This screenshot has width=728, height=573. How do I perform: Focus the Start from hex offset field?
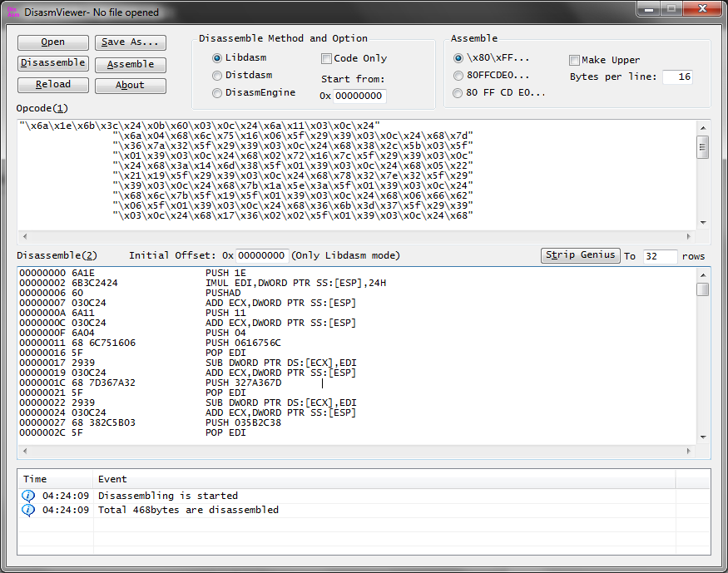coord(359,96)
